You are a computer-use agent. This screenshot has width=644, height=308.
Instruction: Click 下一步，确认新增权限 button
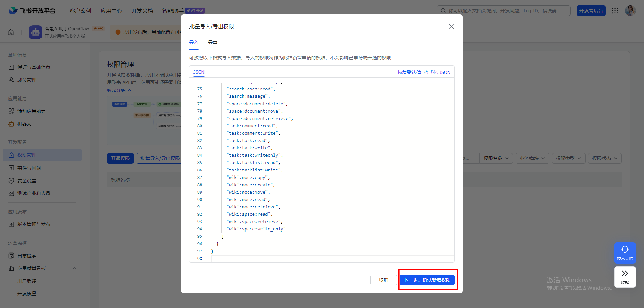tap(427, 280)
